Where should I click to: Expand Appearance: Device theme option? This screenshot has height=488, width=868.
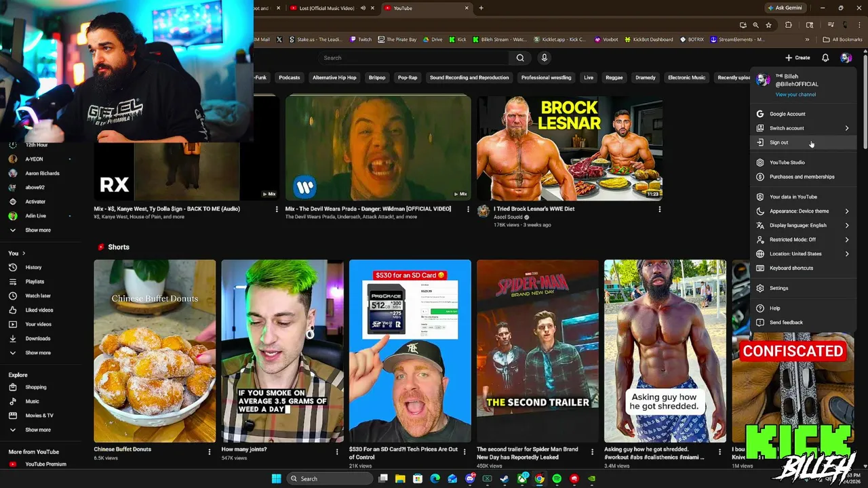804,211
